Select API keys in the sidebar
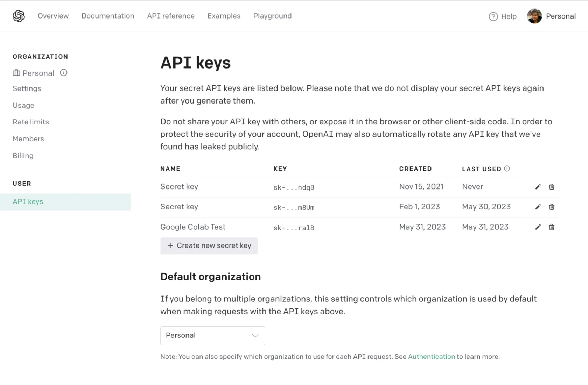The width and height of the screenshot is (588, 385). (x=65, y=202)
